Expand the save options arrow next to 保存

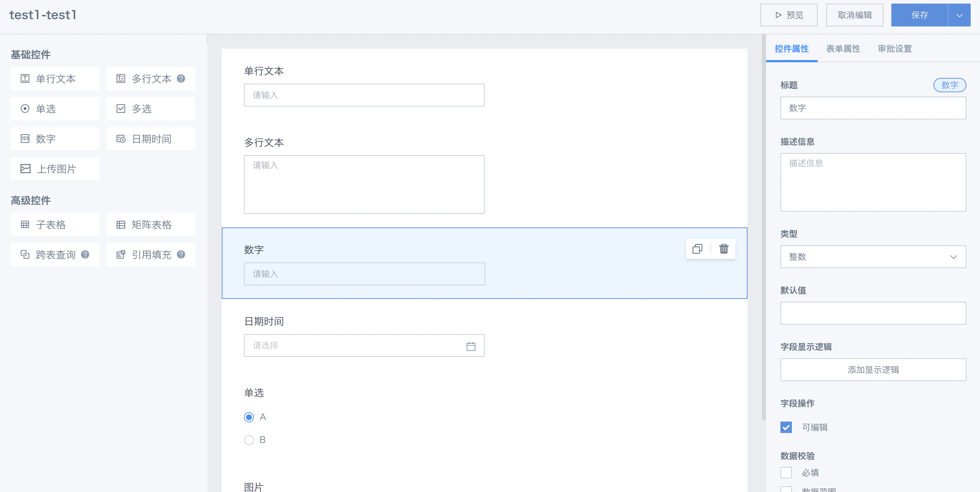[960, 15]
